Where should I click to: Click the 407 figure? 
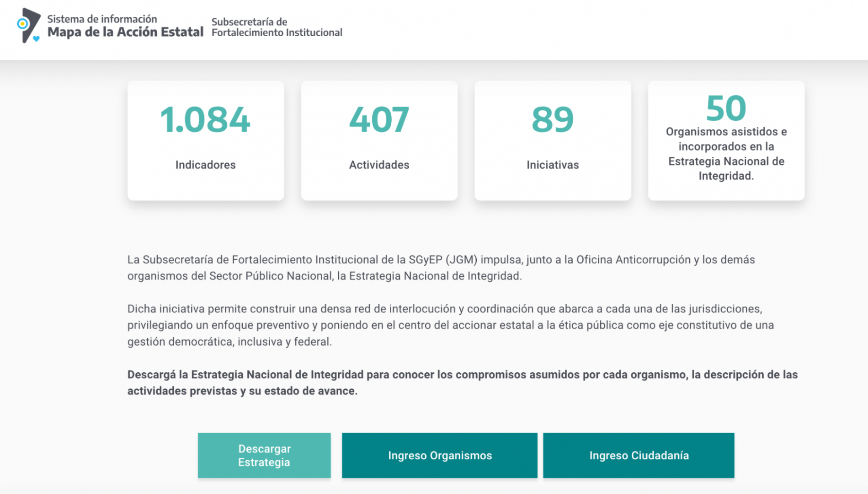379,120
